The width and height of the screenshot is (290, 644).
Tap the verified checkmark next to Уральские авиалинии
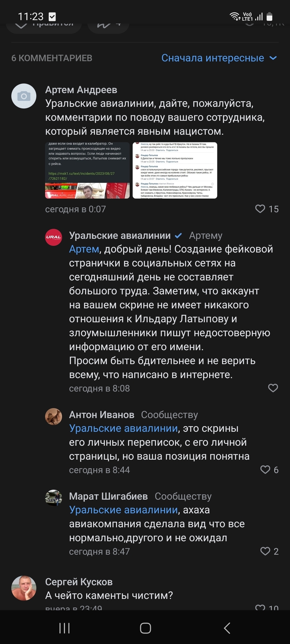coord(179,236)
